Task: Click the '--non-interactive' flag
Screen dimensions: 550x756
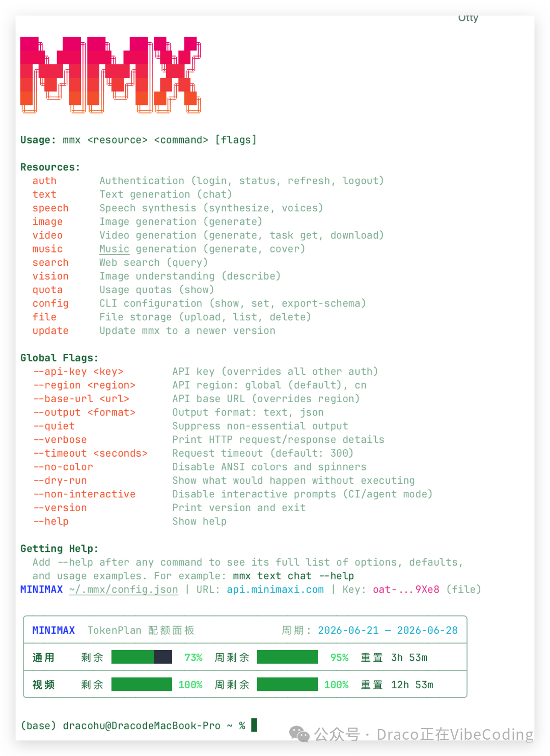Action: point(85,494)
